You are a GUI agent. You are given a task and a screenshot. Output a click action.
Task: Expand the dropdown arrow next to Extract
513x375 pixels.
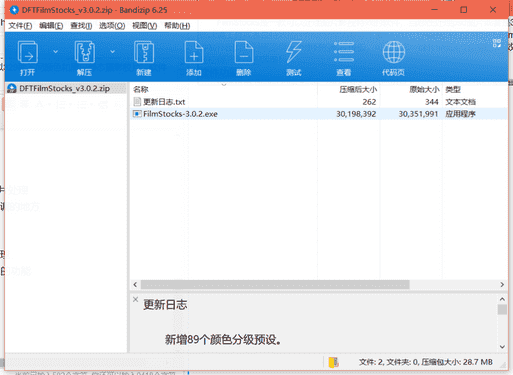pos(113,52)
